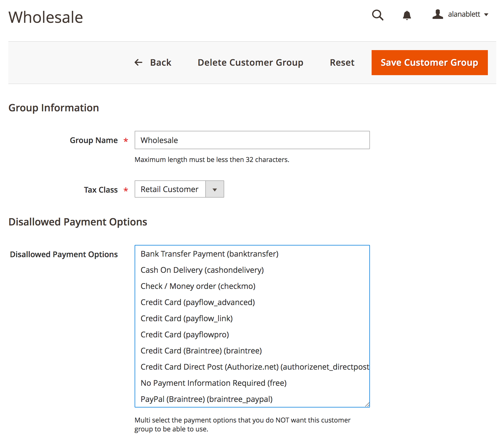
Task: Focus the Group Name input field
Action: coord(252,140)
